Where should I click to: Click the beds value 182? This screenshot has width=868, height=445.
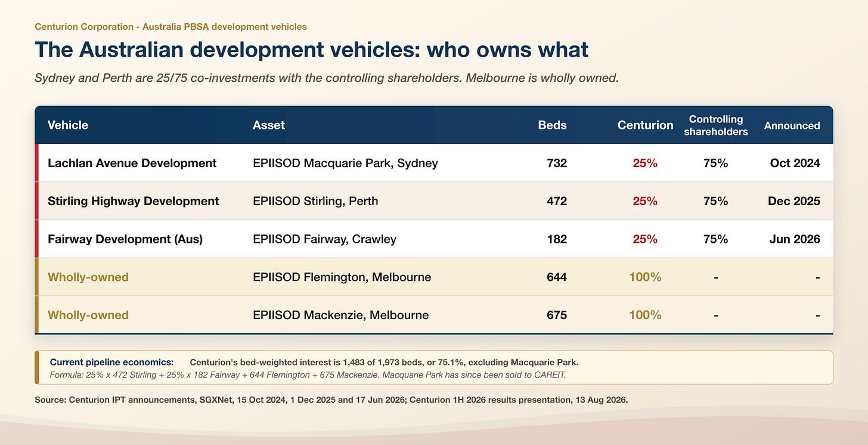coord(557,239)
